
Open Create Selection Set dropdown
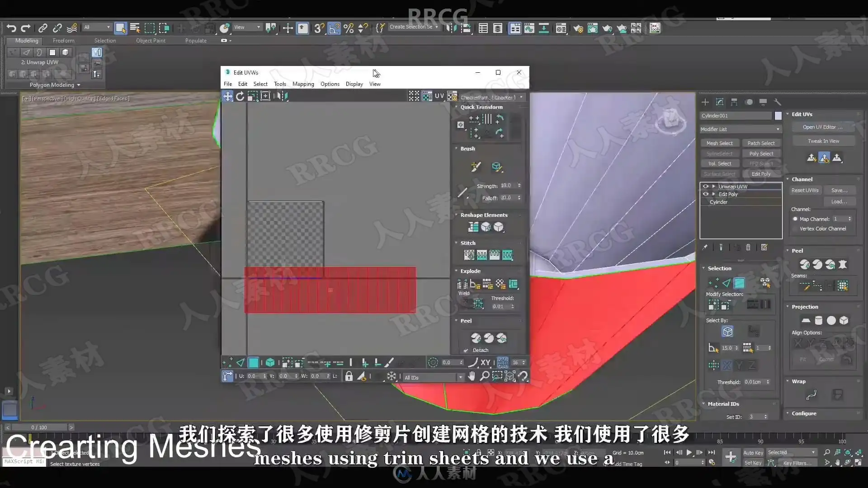click(x=414, y=27)
